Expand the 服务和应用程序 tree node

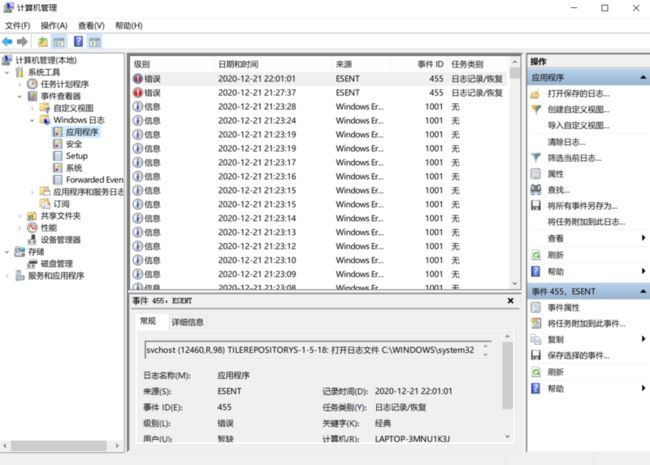pyautogui.click(x=7, y=276)
